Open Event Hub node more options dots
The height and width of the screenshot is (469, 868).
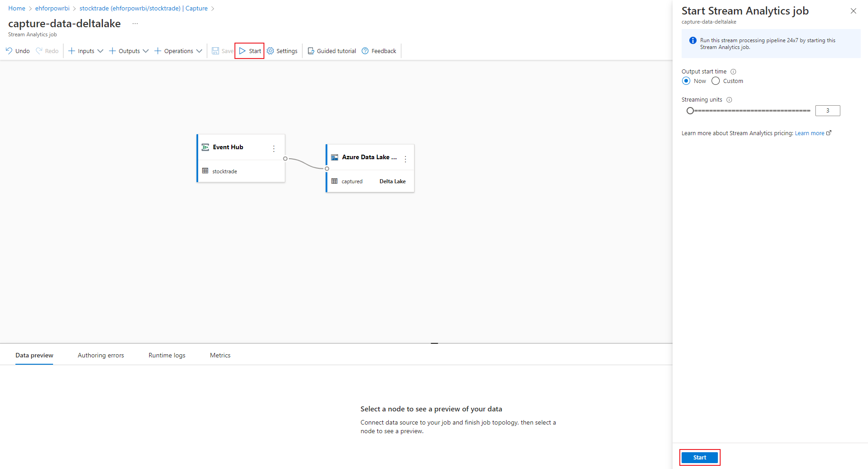point(274,149)
